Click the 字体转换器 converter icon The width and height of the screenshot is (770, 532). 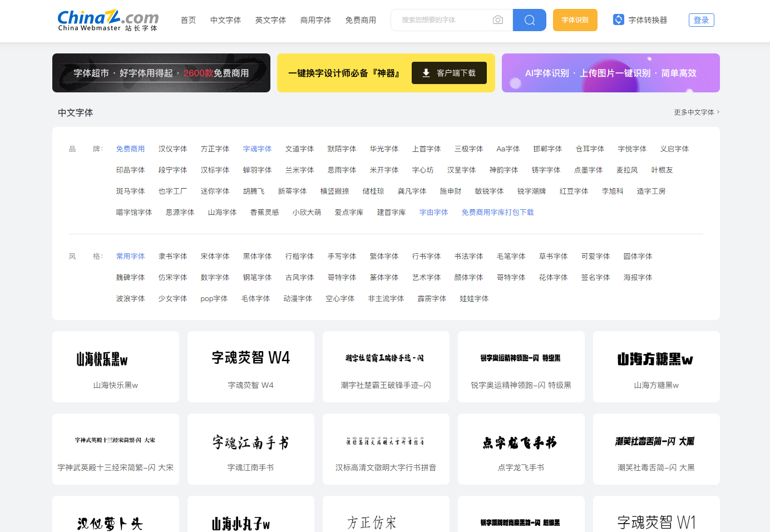619,20
